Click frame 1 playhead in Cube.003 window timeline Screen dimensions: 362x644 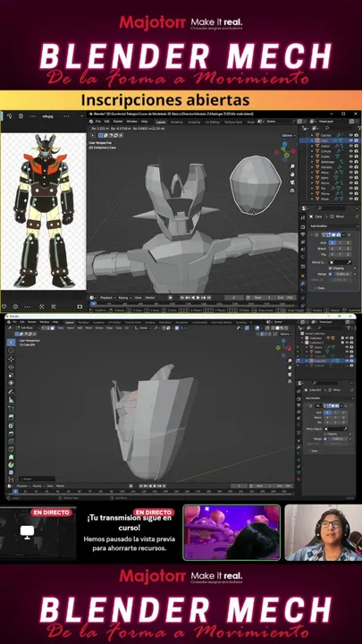(x=15, y=491)
